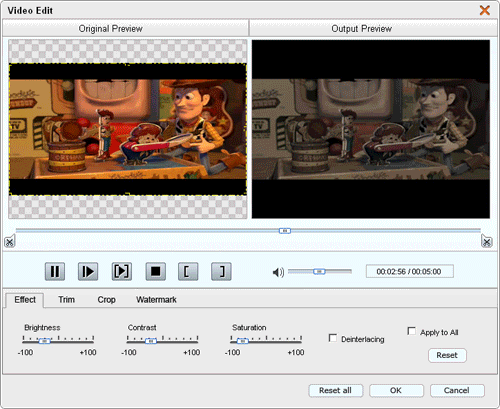Image resolution: width=500 pixels, height=409 pixels.
Task: Confirm edits with OK button
Action: click(x=396, y=390)
